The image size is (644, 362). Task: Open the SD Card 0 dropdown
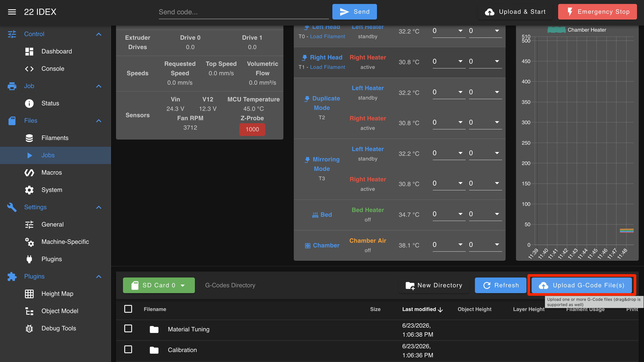click(x=159, y=285)
